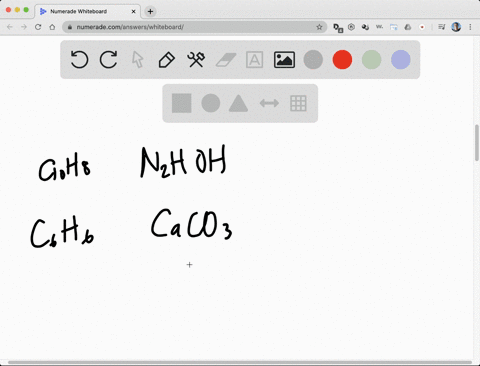Image resolution: width=480 pixels, height=366 pixels.
Task: Go forward in browser history
Action: (x=24, y=27)
